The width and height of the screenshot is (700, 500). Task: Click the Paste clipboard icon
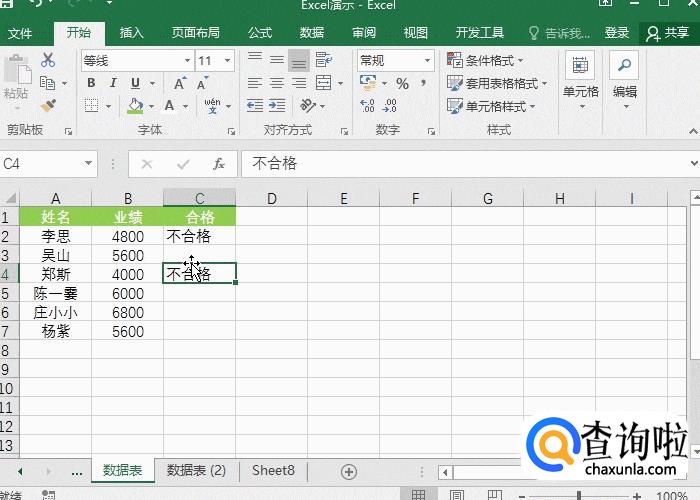click(17, 71)
